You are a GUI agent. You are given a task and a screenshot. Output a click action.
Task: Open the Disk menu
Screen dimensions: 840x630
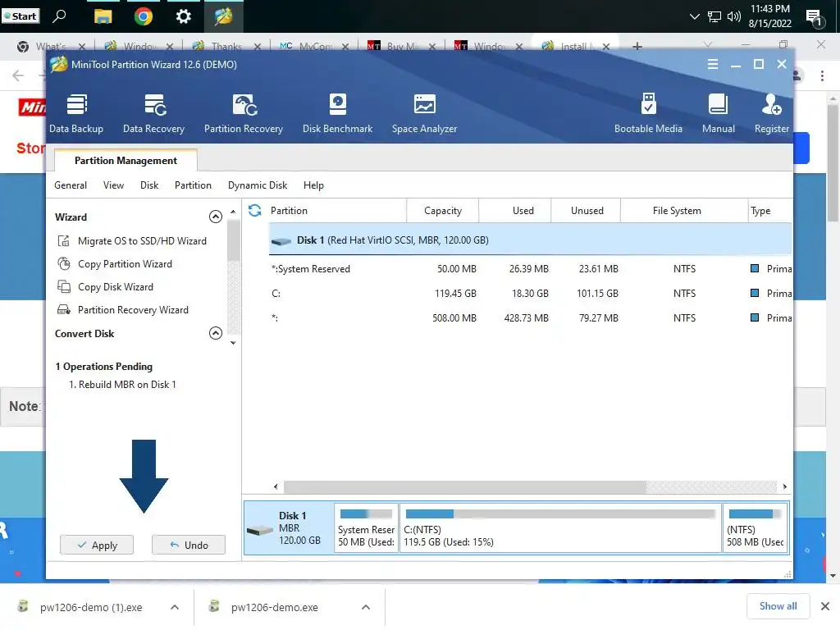[149, 185]
